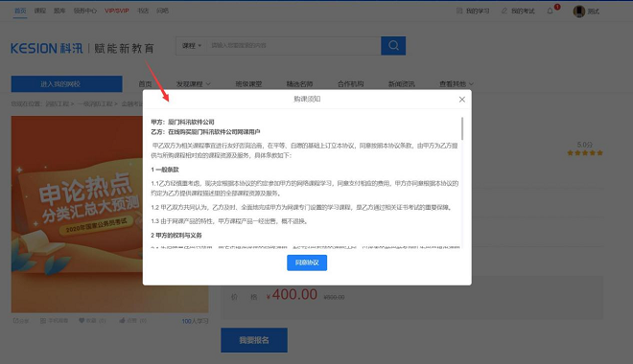Expand the 查看其他 navigation dropdown

(x=457, y=84)
